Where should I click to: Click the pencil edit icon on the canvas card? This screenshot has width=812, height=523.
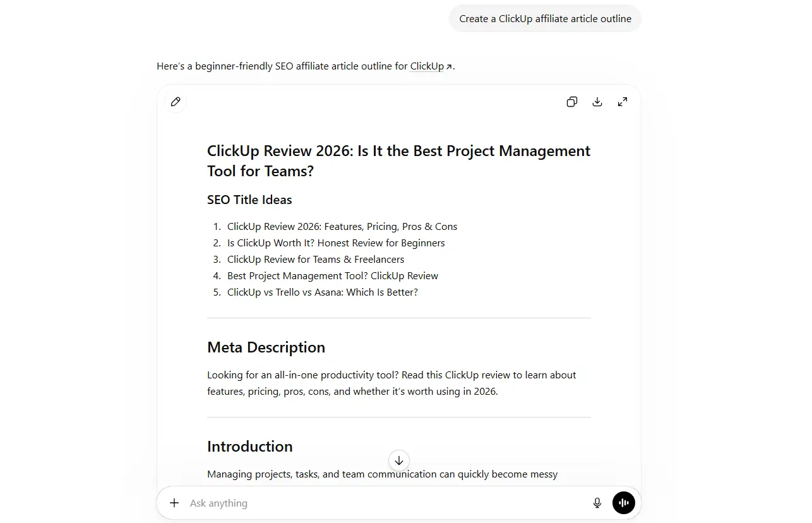(176, 102)
